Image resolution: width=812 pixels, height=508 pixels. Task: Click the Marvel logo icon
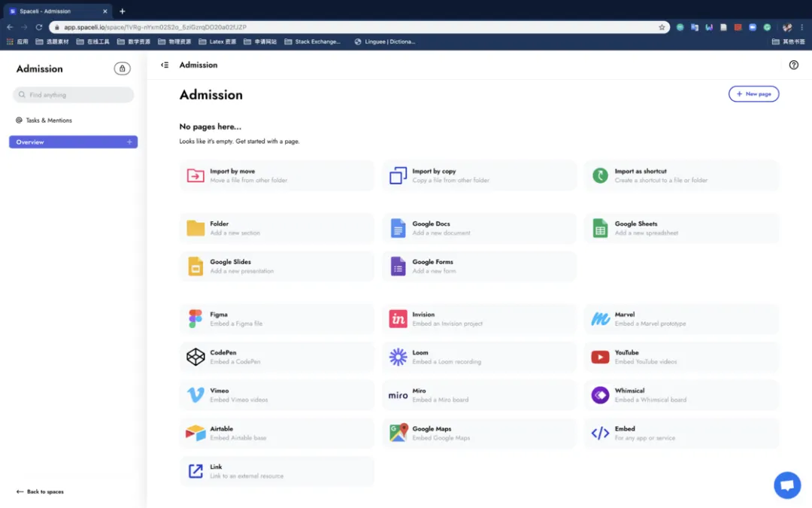click(600, 319)
